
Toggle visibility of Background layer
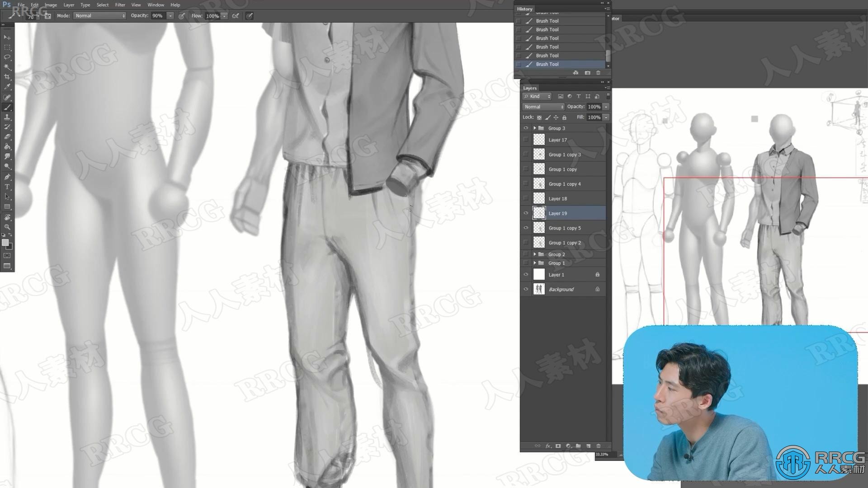[525, 289]
